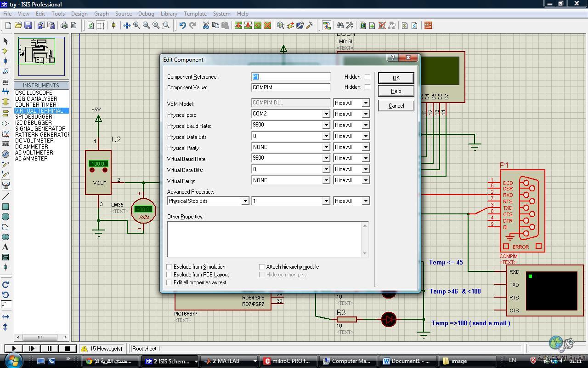Select the 2D Graphics Text tool
This screenshot has width=588, height=368.
pyautogui.click(x=6, y=247)
